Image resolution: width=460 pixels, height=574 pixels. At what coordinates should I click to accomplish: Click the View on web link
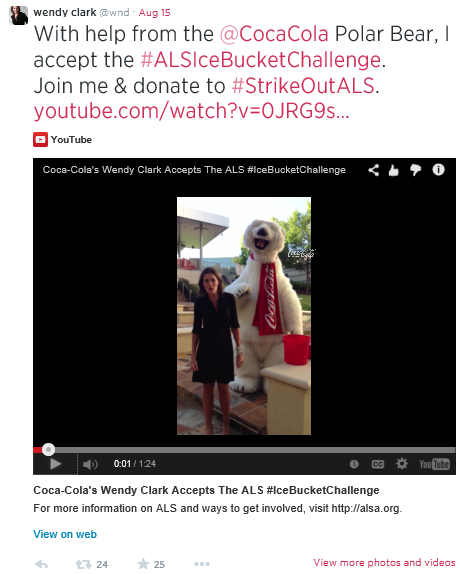coord(65,534)
